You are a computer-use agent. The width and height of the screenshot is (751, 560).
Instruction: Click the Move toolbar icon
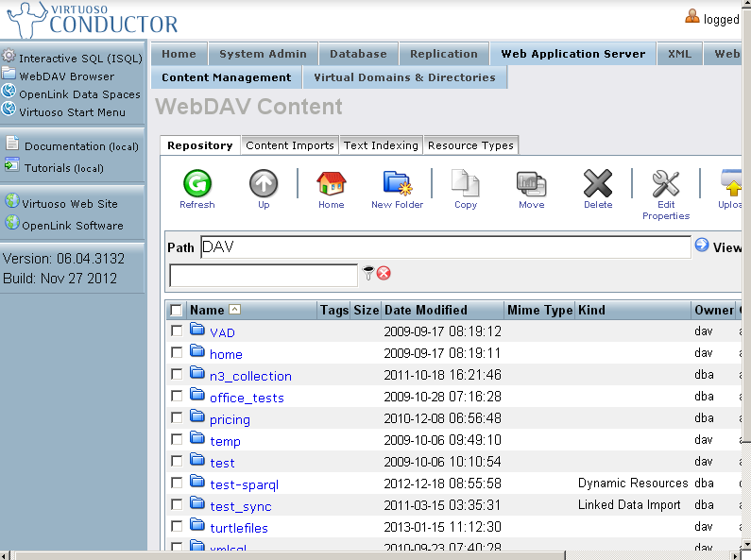tap(531, 183)
